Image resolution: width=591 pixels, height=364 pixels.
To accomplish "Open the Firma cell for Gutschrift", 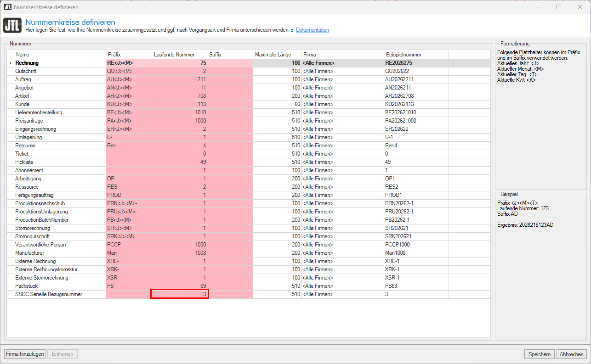I will (342, 71).
